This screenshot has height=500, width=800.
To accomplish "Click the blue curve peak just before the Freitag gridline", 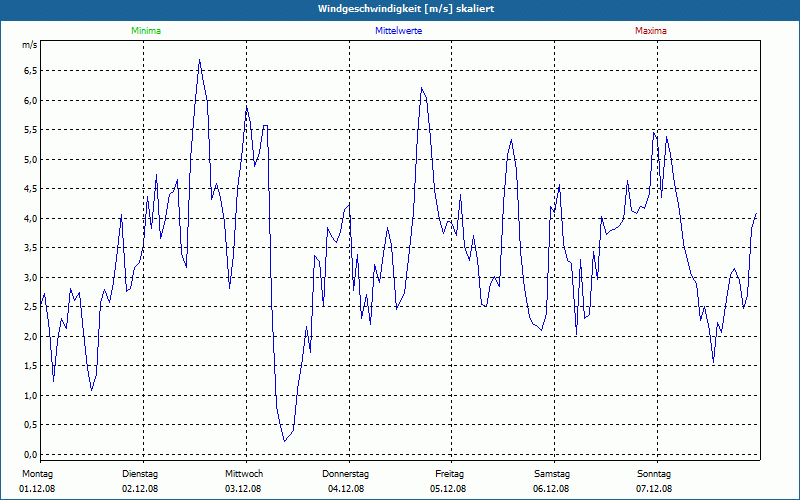I will click(421, 88).
